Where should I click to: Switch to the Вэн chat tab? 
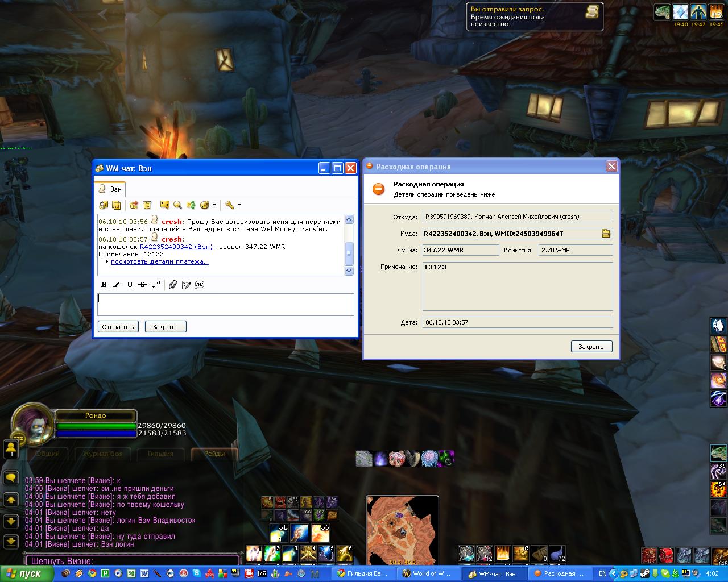(x=110, y=189)
